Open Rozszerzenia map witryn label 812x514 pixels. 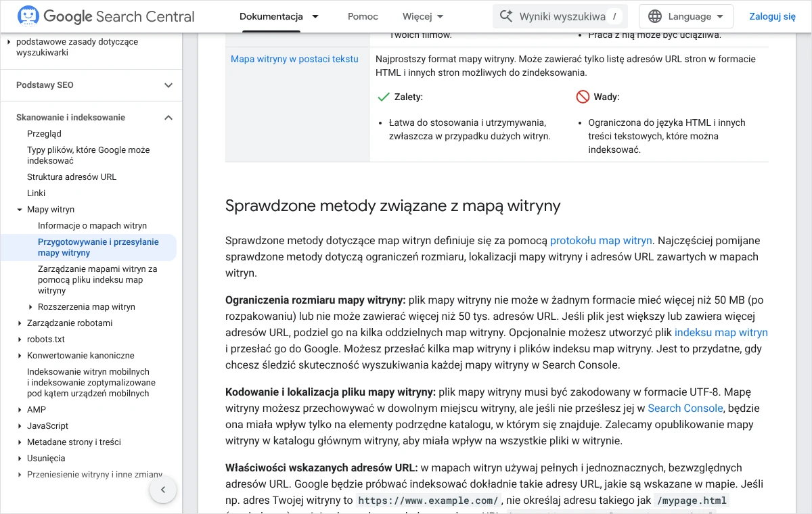[87, 307]
